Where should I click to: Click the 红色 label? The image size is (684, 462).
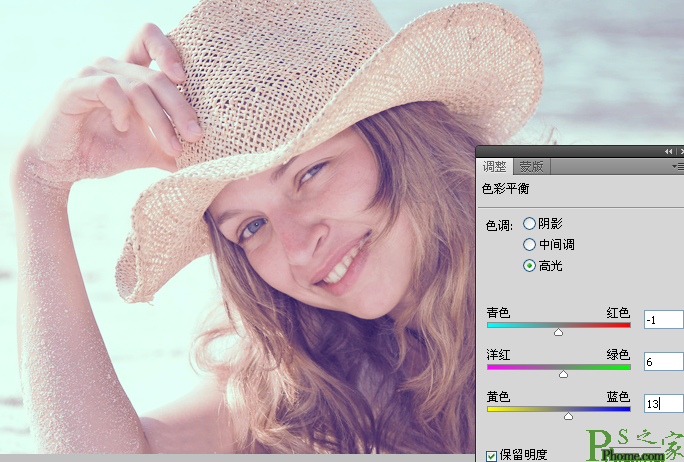click(618, 312)
